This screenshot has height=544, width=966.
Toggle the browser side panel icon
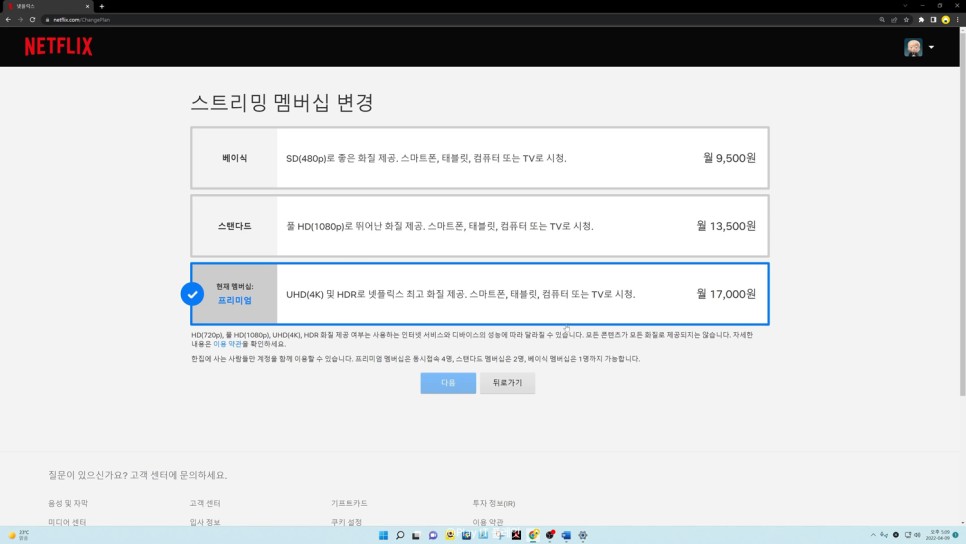933,20
